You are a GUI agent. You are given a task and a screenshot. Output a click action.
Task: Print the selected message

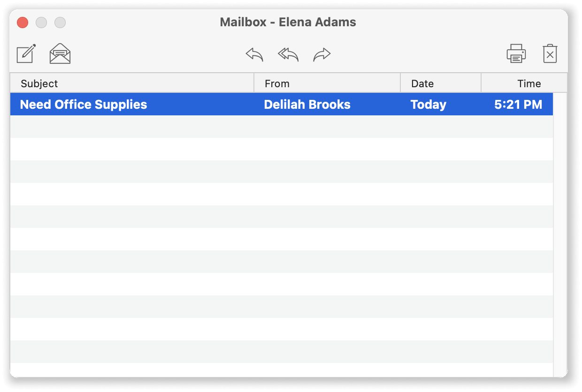(516, 53)
